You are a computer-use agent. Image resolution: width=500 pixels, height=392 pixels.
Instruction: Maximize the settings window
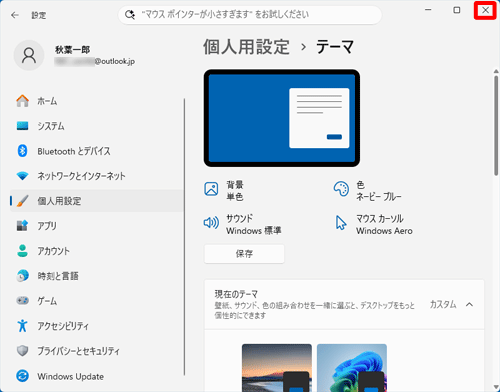(x=457, y=10)
